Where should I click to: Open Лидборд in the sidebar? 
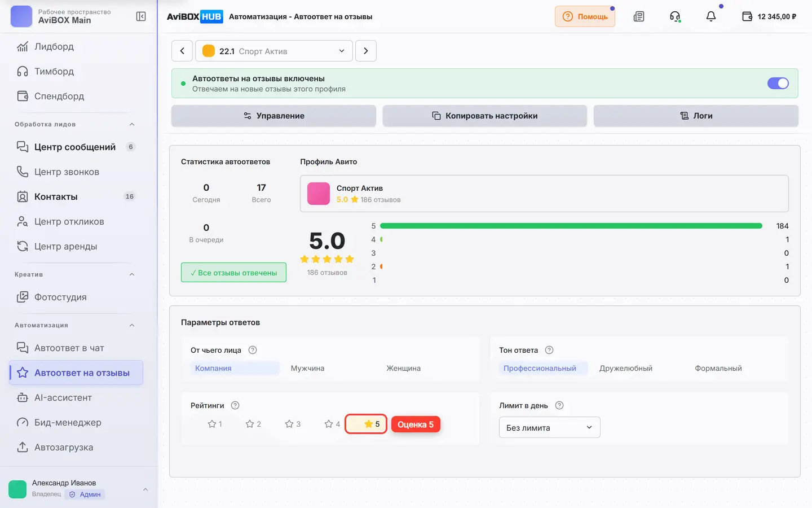pyautogui.click(x=76, y=46)
